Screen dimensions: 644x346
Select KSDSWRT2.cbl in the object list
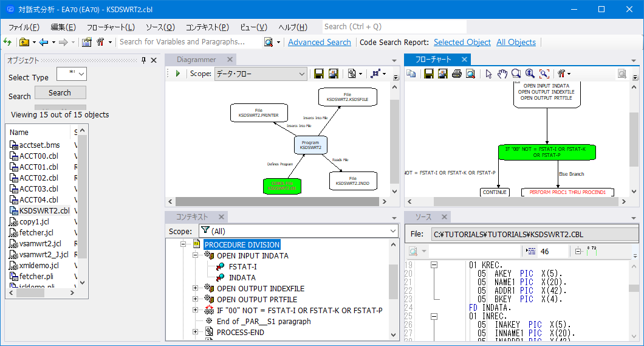coord(44,210)
